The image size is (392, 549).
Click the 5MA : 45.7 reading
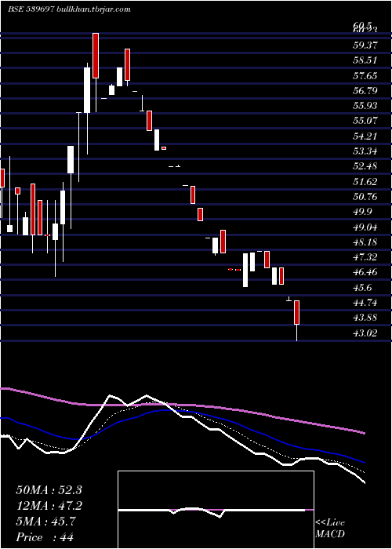point(45,522)
